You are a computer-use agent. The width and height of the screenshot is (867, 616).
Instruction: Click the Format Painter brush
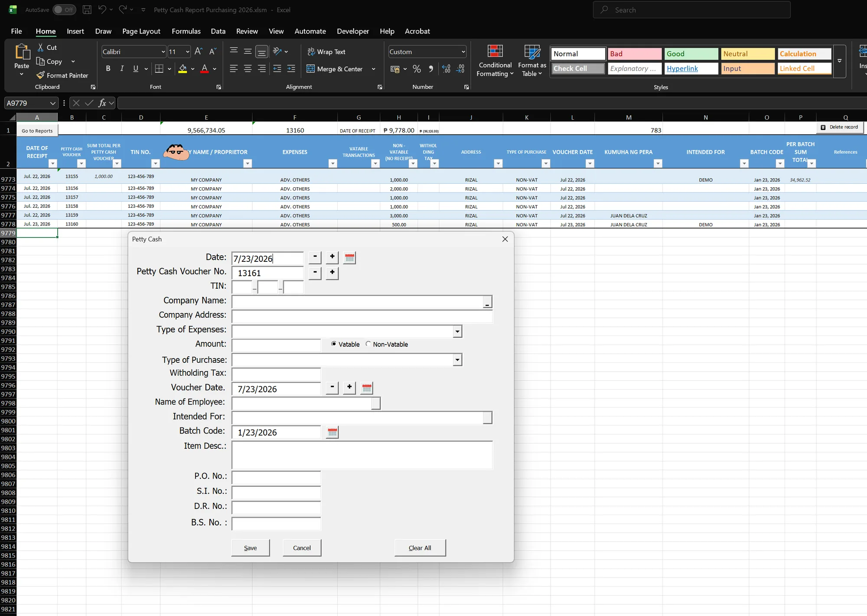40,75
